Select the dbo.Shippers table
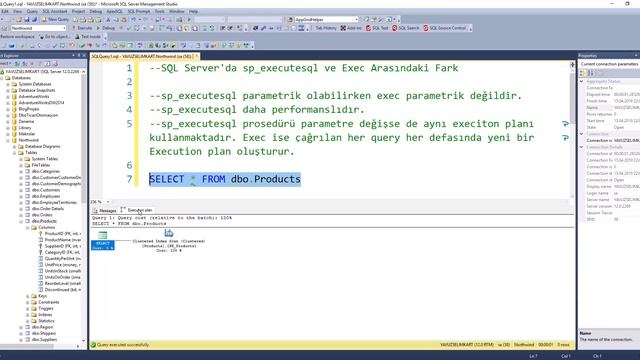640x360 pixels. 44,333
